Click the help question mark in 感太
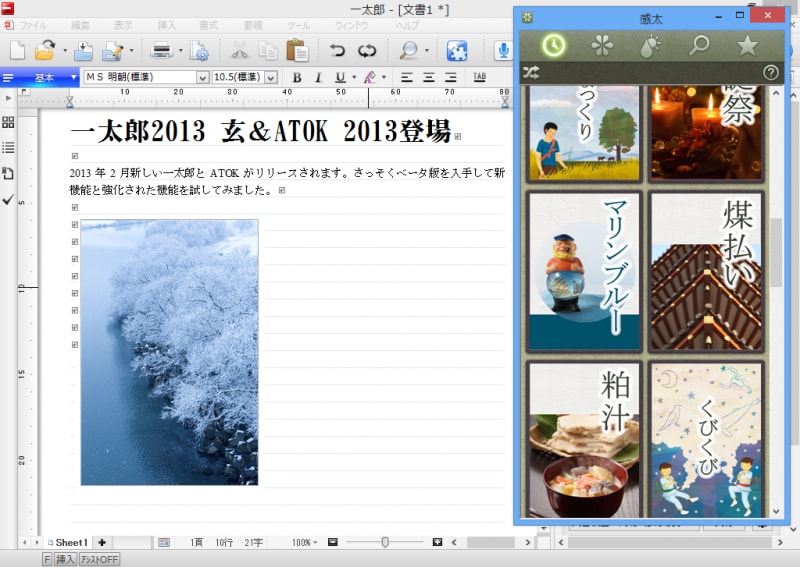Viewport: 800px width, 567px height. click(x=770, y=72)
